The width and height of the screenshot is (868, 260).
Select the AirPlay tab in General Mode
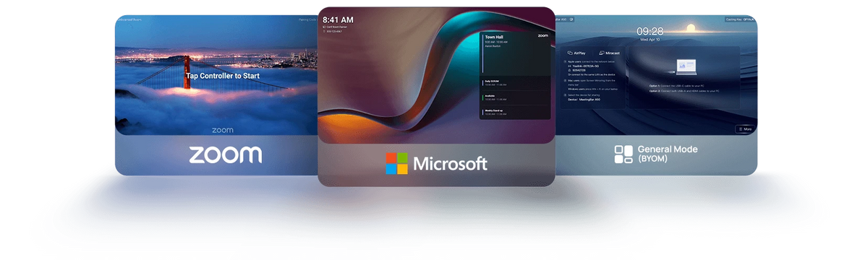tap(577, 53)
